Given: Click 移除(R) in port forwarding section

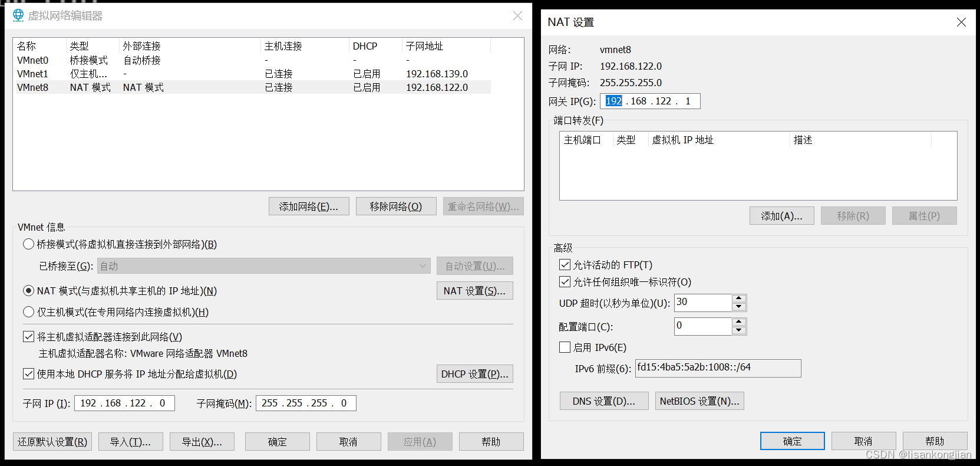Looking at the screenshot, I should click(x=853, y=216).
